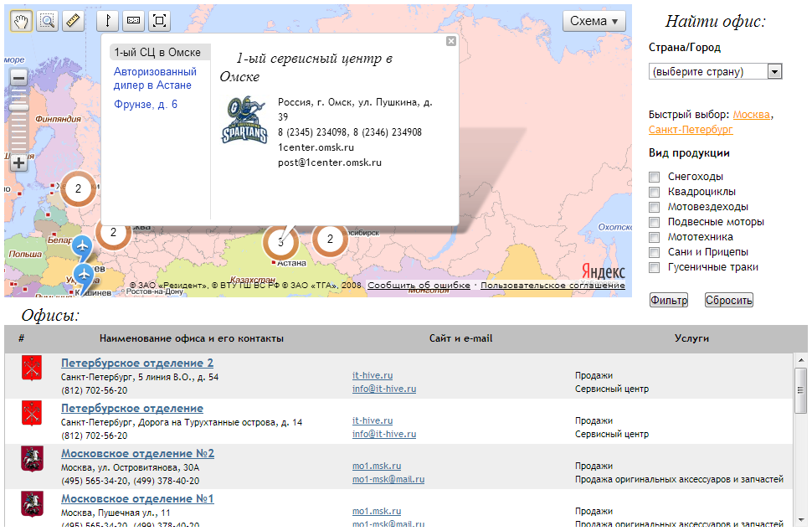This screenshot has width=812, height=531.
Task: Click the Фильтр button
Action: coord(669,300)
